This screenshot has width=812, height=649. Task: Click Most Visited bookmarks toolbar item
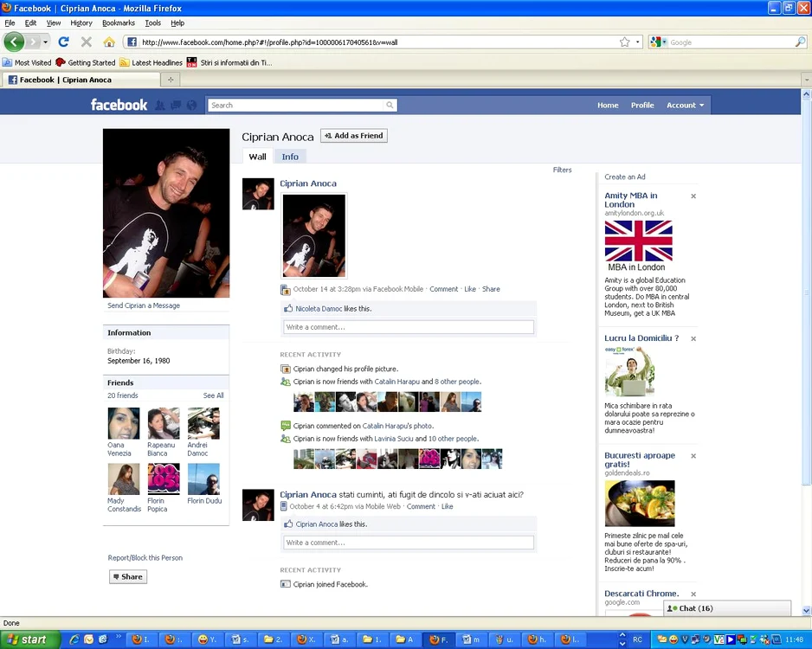[27, 62]
